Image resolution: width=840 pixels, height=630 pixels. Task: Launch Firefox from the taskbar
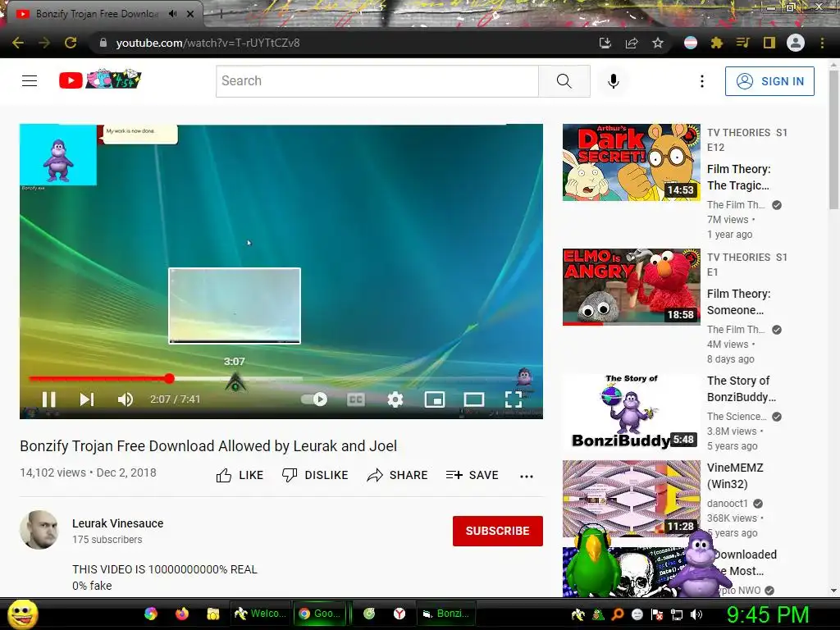pyautogui.click(x=182, y=614)
